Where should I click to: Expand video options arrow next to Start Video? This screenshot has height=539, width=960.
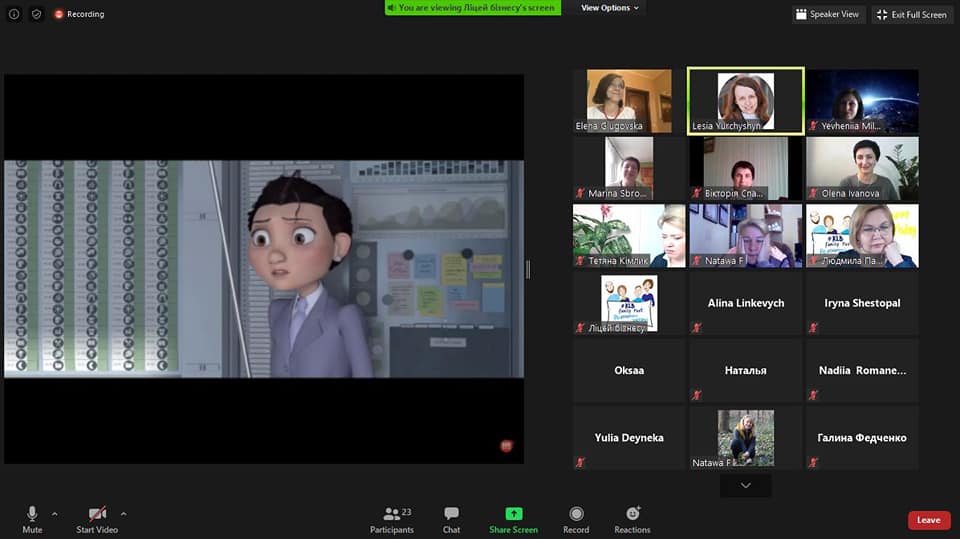pos(124,514)
